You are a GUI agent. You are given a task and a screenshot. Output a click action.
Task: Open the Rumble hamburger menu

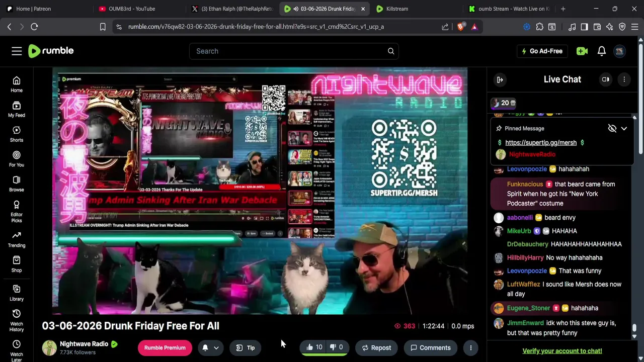(x=17, y=51)
